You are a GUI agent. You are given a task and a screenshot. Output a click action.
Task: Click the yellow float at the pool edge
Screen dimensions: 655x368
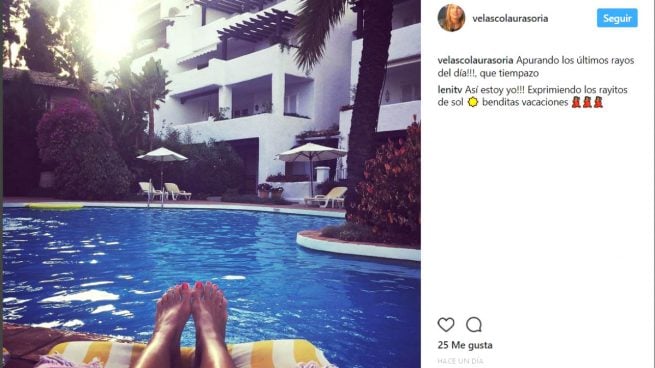(x=55, y=206)
